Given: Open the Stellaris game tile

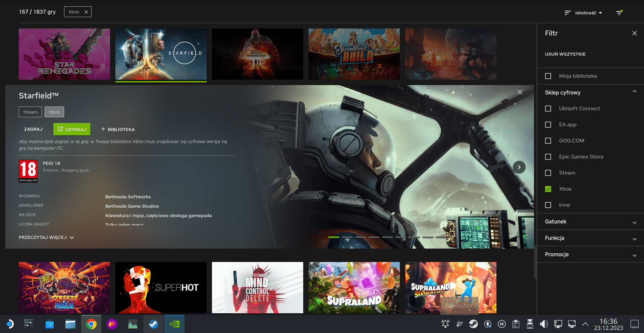Looking at the screenshot, I should point(451,54).
